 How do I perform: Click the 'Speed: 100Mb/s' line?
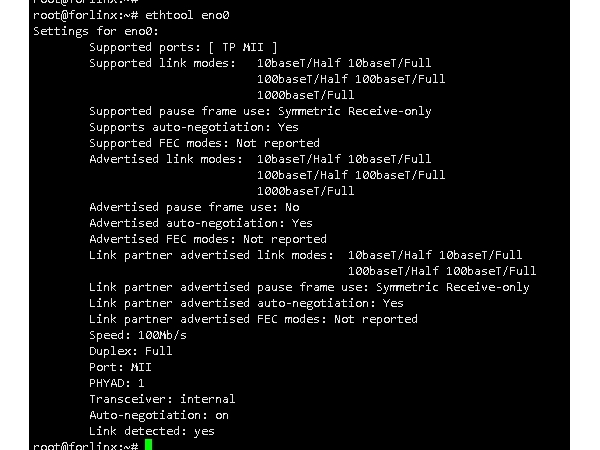pos(138,335)
